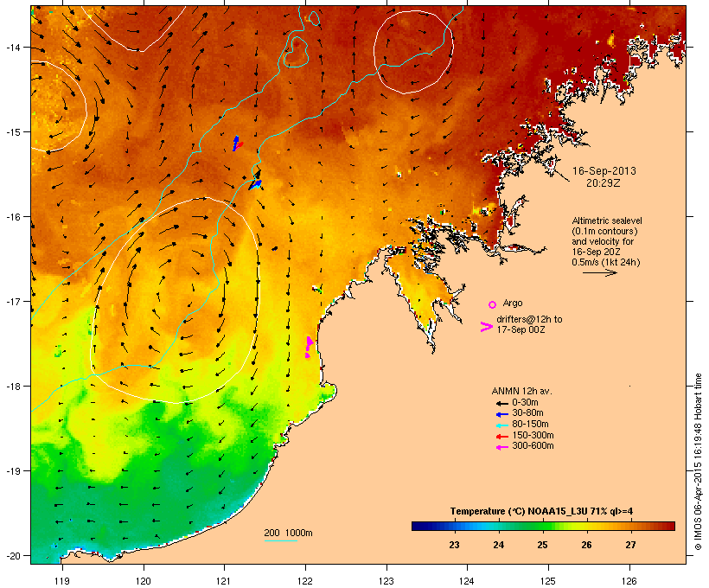This screenshot has width=709, height=588.
Task: Click the colorbar tick label 23
Action: tap(455, 545)
